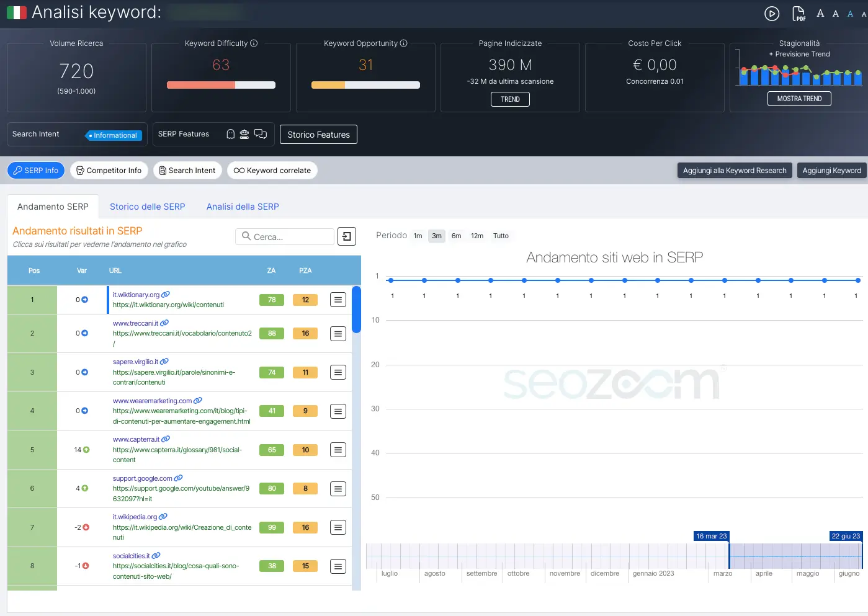The image size is (868, 616).
Task: Open the row menu for it.wikipedia.org result
Action: tap(338, 527)
